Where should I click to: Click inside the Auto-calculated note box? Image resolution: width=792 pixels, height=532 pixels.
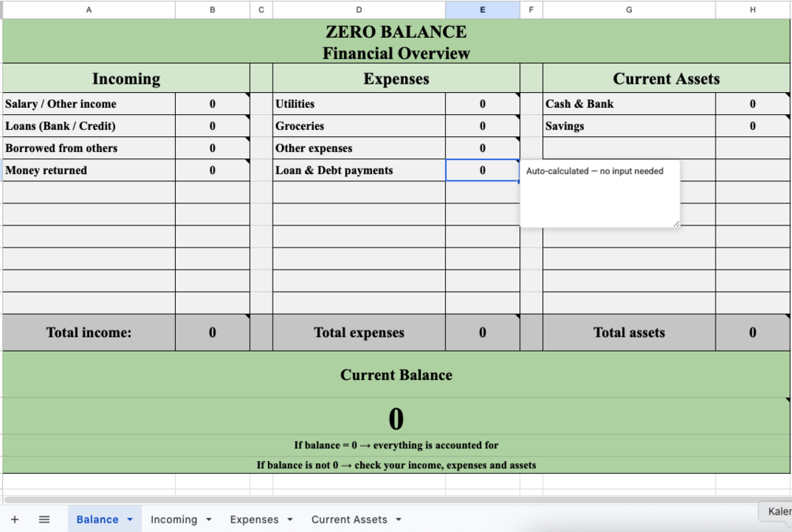pos(600,194)
